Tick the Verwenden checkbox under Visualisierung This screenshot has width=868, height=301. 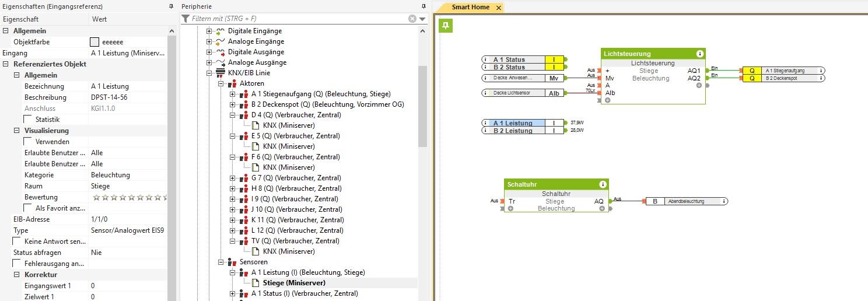coord(27,142)
